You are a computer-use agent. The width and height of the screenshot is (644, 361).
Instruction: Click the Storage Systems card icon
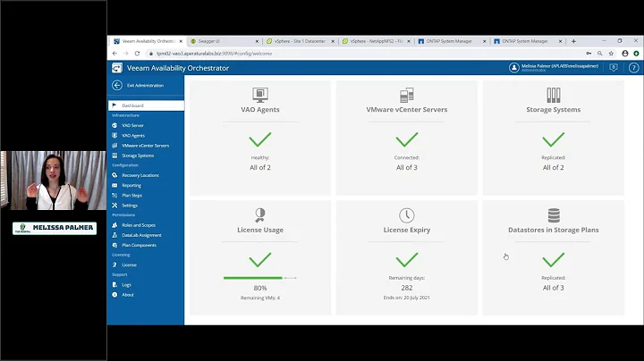coord(554,95)
